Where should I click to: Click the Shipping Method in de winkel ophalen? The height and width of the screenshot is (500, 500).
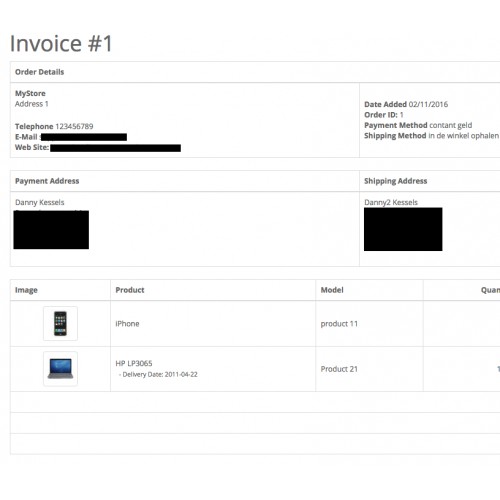pyautogui.click(x=431, y=136)
